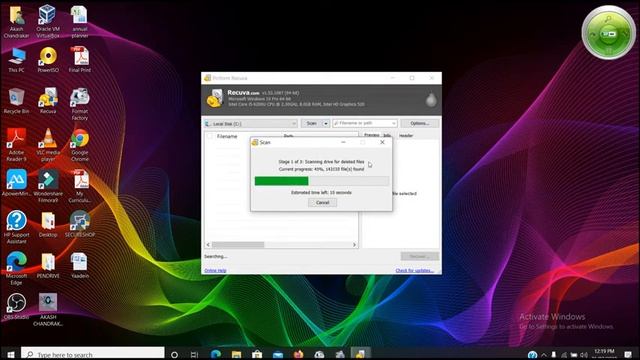Click the Check for updates link
The image size is (640, 360).
(x=415, y=270)
